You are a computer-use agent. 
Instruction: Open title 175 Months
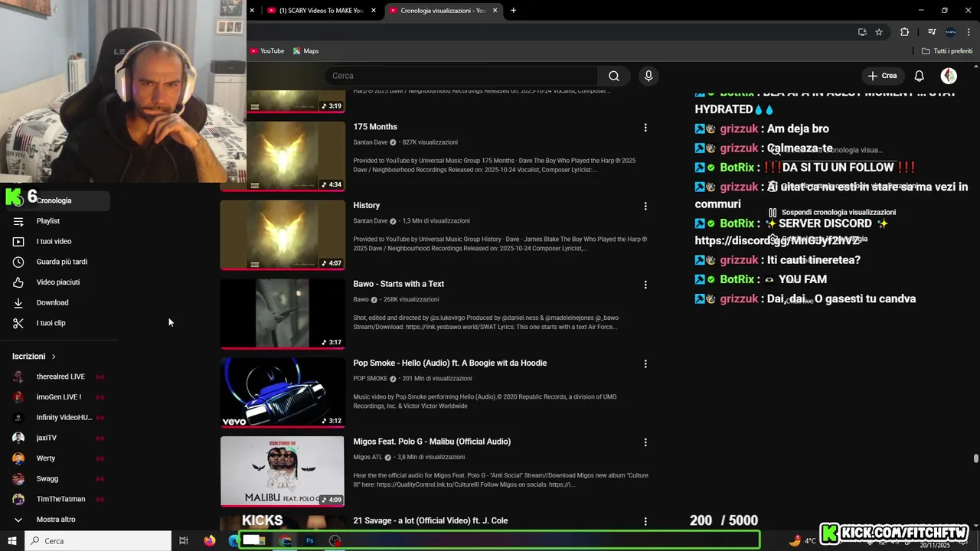(x=375, y=127)
